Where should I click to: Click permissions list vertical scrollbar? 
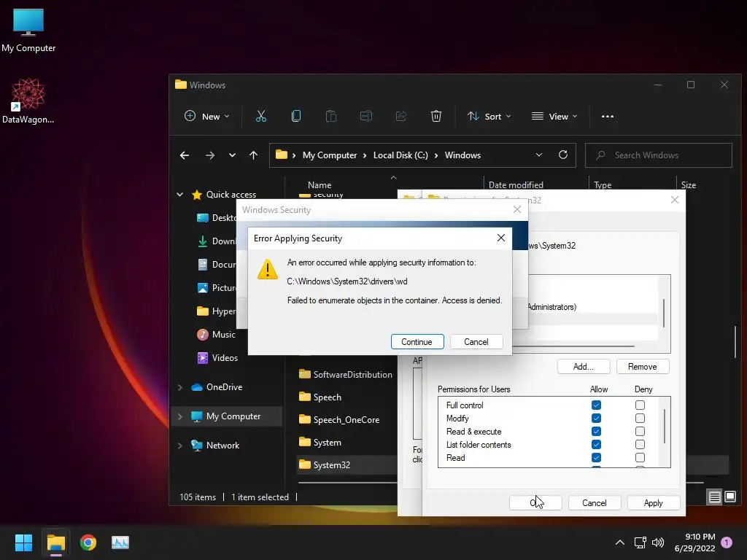665,426
